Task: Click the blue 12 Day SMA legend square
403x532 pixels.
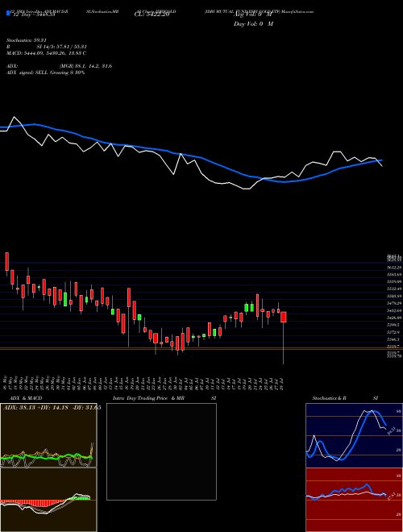Action: coord(8,14)
